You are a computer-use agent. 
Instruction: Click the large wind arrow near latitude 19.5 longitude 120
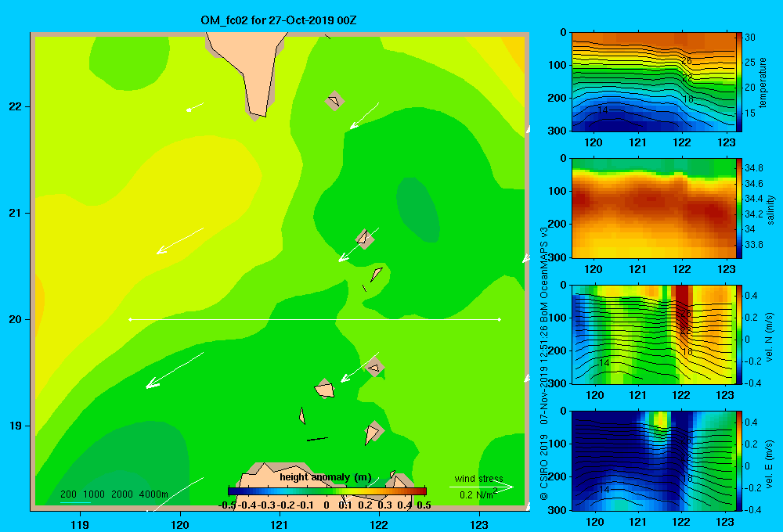pos(175,370)
